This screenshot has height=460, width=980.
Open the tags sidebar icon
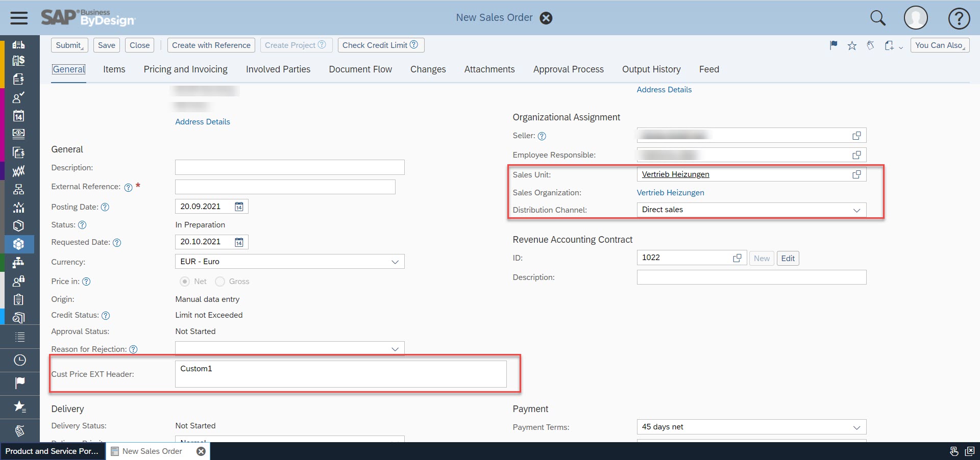[x=19, y=430]
